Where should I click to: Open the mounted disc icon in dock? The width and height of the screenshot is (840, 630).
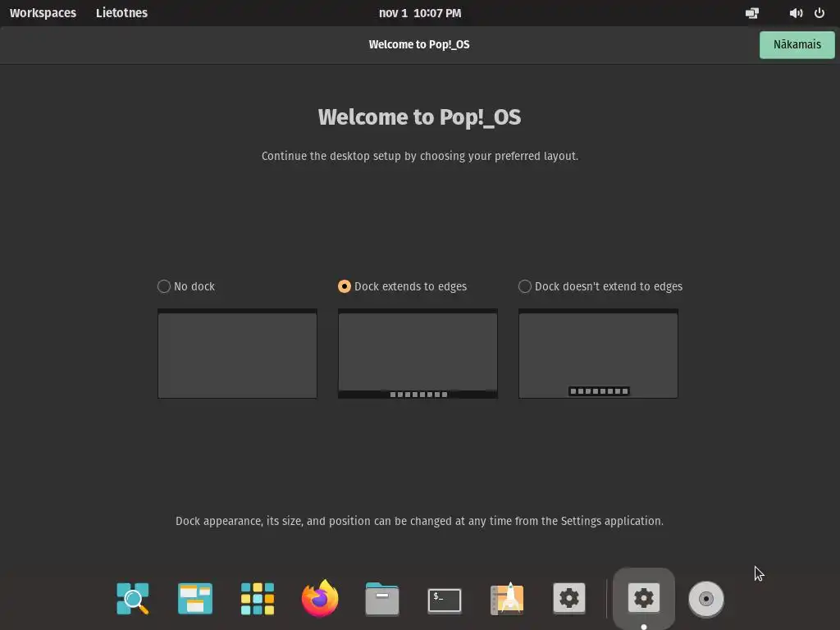[x=706, y=599]
